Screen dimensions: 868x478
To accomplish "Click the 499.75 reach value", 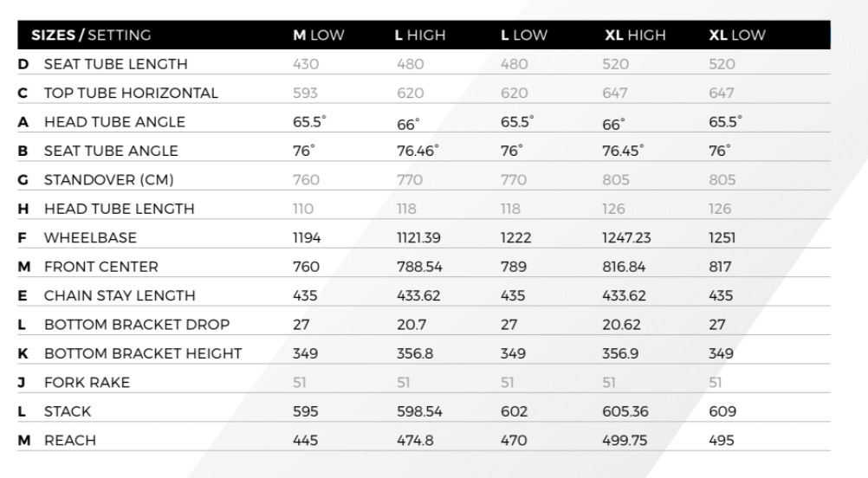I will [x=625, y=440].
